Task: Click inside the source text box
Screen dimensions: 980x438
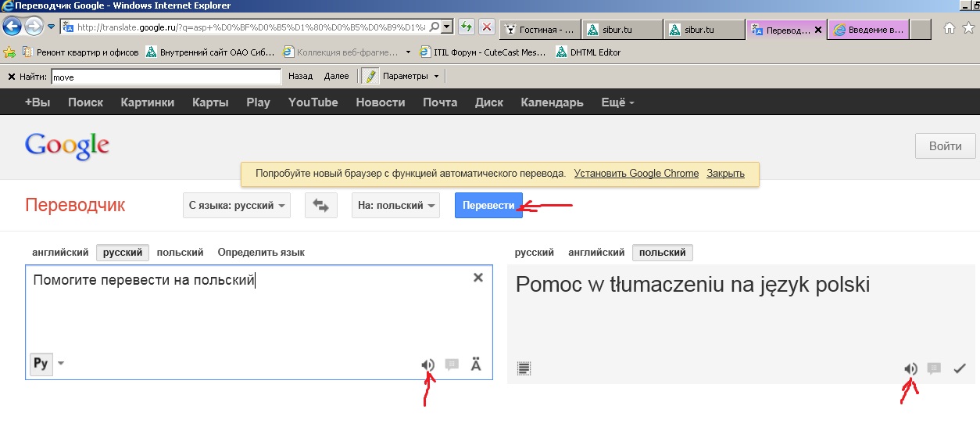Action: click(x=259, y=322)
